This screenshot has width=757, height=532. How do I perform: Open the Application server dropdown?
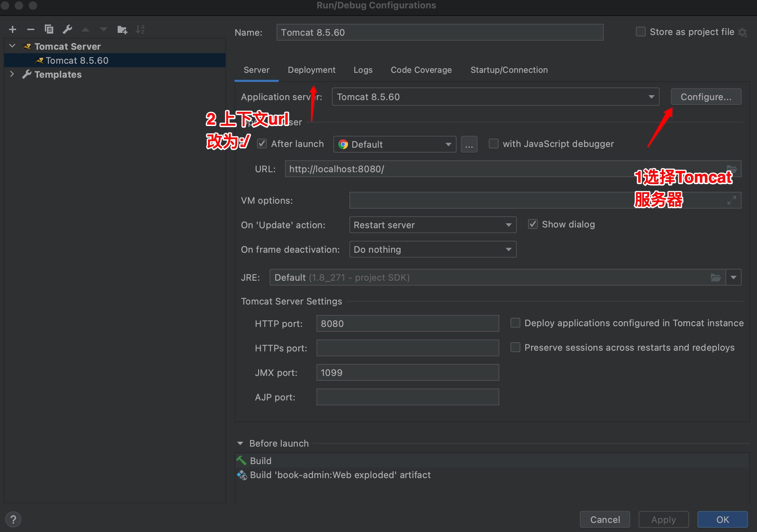495,97
